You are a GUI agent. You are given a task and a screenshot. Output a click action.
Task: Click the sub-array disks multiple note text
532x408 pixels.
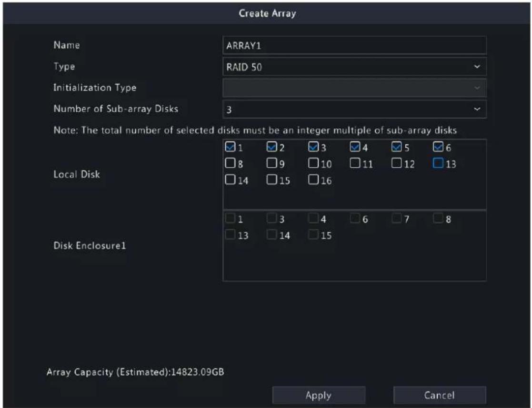[255, 130]
